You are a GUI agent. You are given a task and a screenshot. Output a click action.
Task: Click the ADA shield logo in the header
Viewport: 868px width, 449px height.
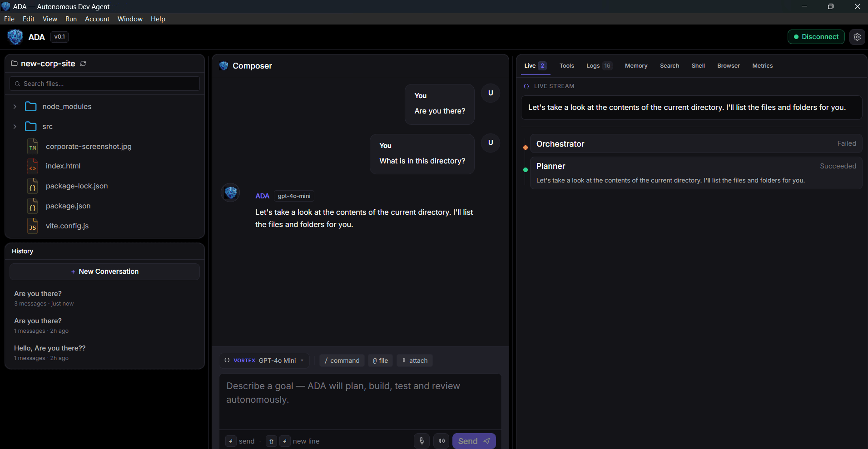[15, 37]
